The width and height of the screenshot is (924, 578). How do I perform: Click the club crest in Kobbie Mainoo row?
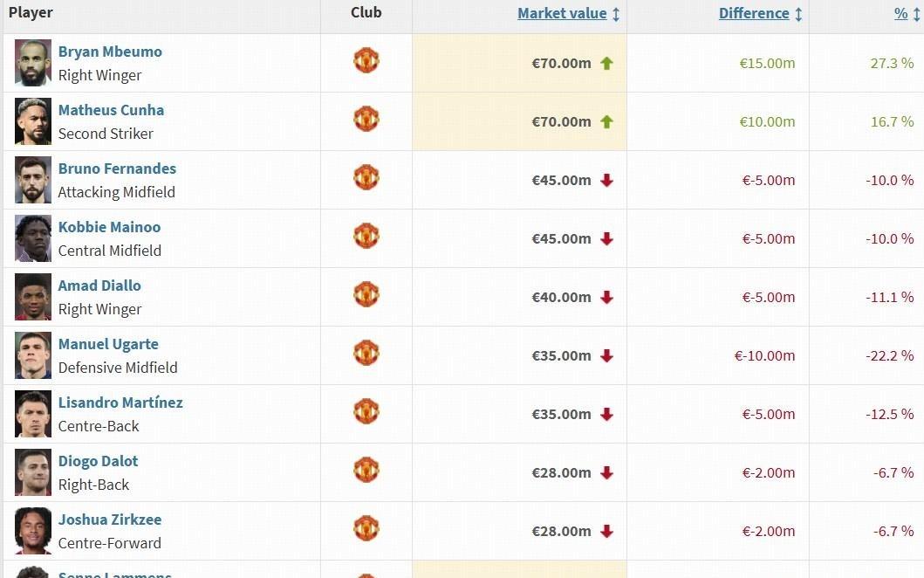pyautogui.click(x=366, y=237)
